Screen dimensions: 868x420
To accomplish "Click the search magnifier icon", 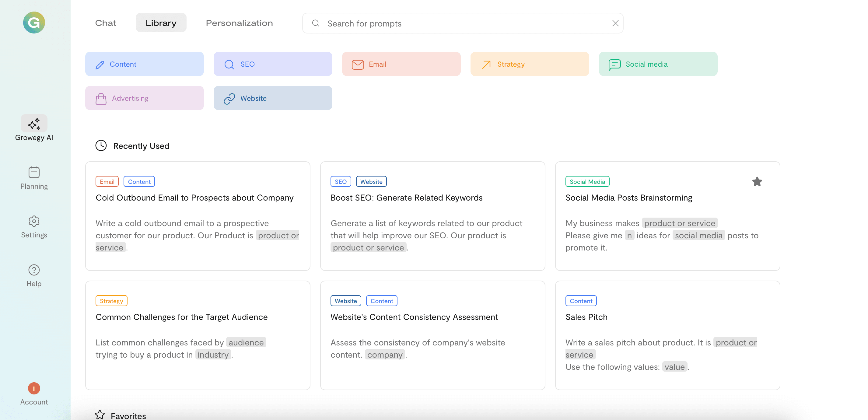I will 316,23.
